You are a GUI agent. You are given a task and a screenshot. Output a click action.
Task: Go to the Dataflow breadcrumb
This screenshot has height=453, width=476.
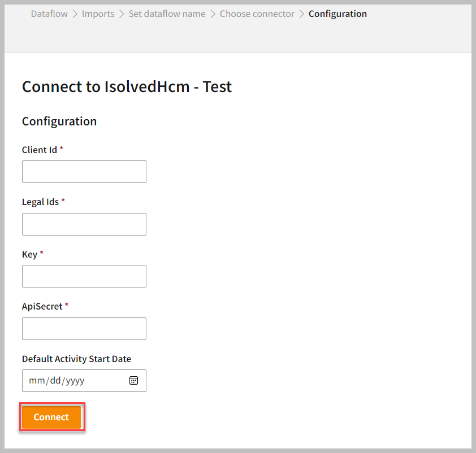[x=49, y=14]
